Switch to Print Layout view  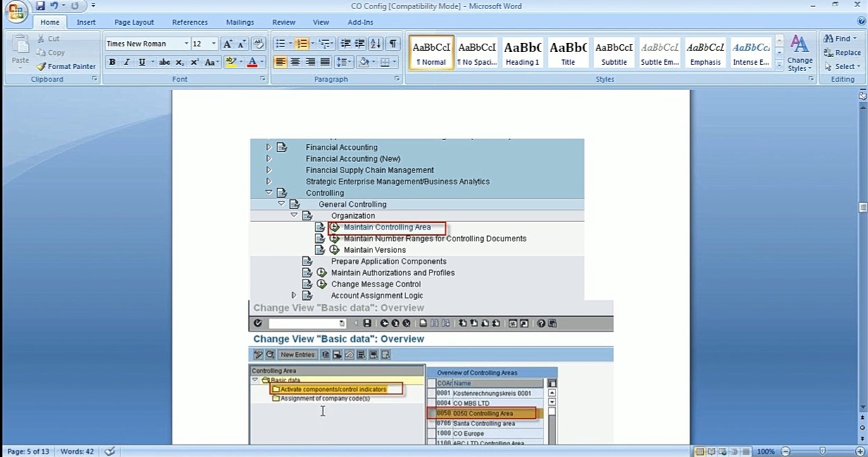[700, 451]
